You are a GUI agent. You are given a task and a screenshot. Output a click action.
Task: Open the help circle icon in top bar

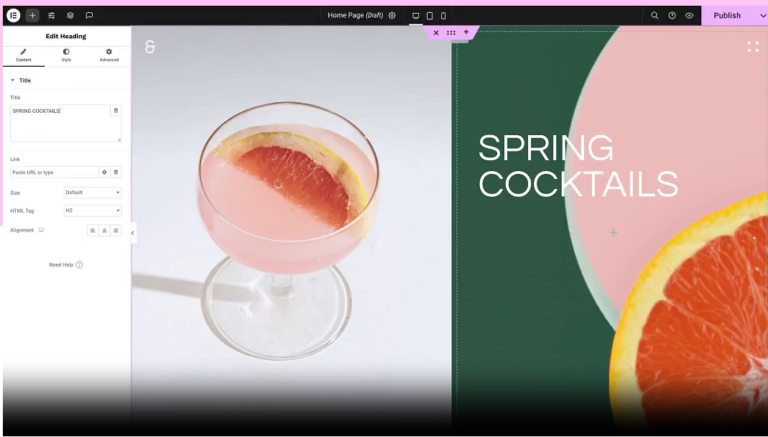[672, 16]
